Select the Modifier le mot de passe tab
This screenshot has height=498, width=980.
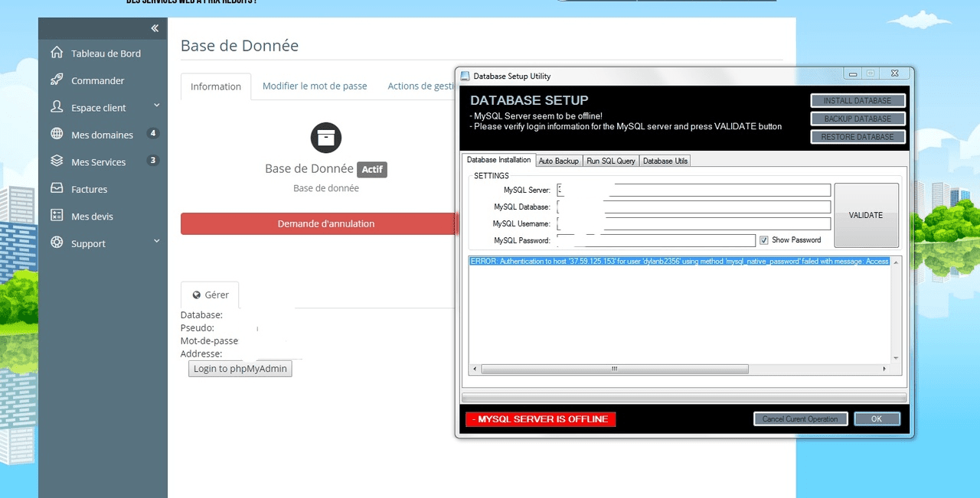click(315, 86)
